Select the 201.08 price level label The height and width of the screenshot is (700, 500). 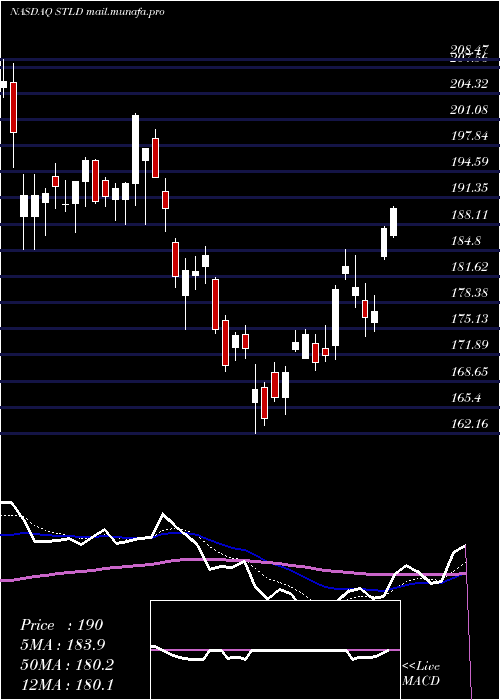tap(469, 109)
